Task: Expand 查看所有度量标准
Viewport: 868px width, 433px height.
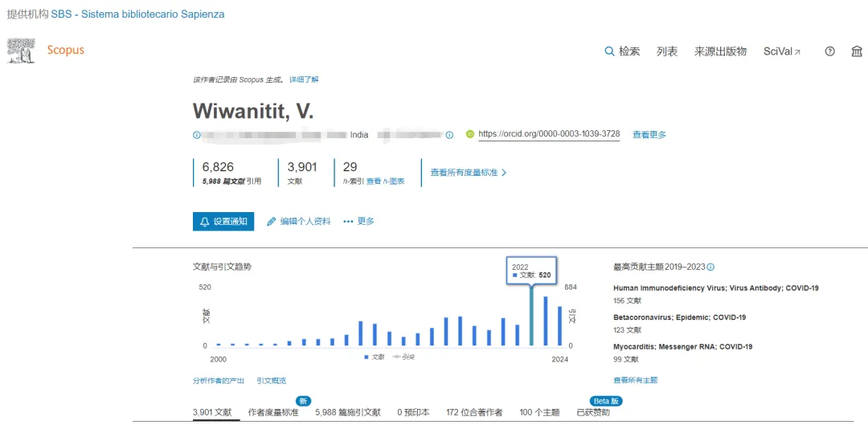Action: (469, 173)
